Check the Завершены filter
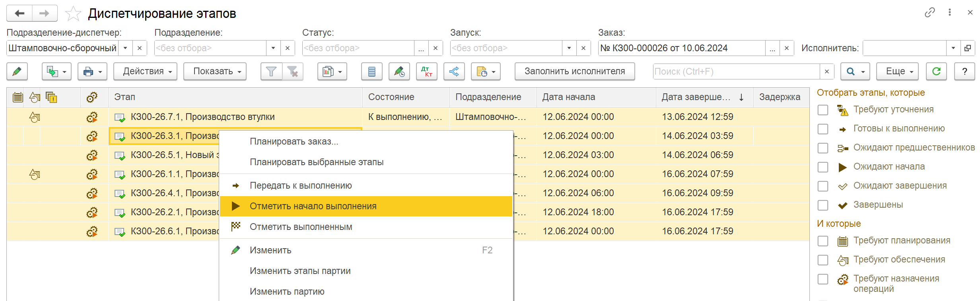 [x=823, y=205]
